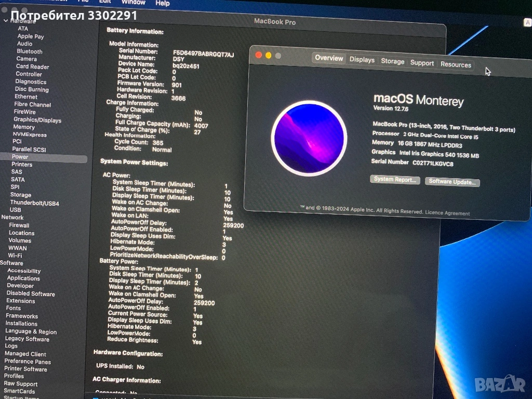Screen dimensions: 532x399
Task: Show the Resources tab
Action: coord(456,64)
